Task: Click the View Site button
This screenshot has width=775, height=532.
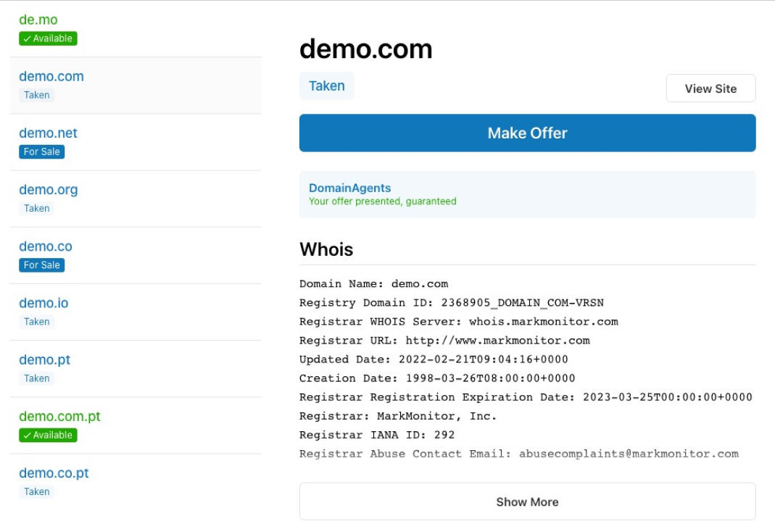Action: coord(710,88)
